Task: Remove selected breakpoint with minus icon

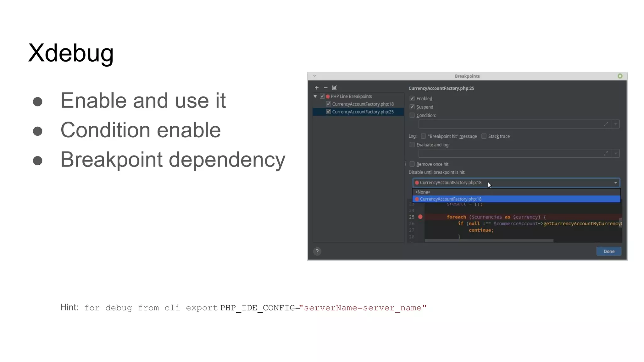Action: click(325, 88)
